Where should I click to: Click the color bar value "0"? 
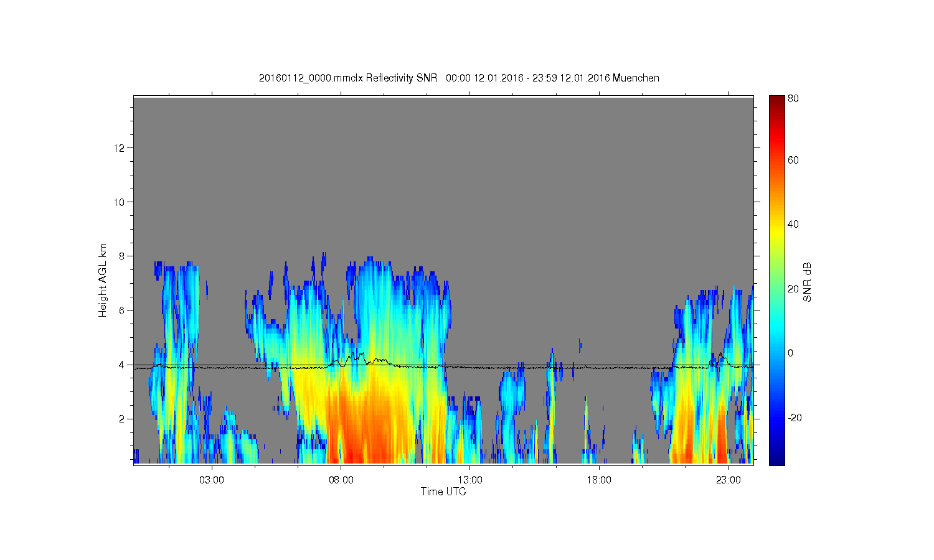tap(791, 353)
